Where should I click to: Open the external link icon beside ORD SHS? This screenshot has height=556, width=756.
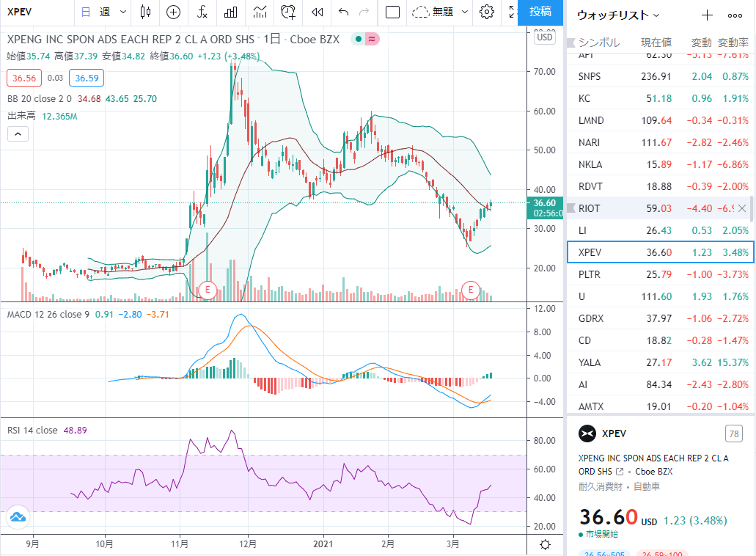pyautogui.click(x=620, y=472)
